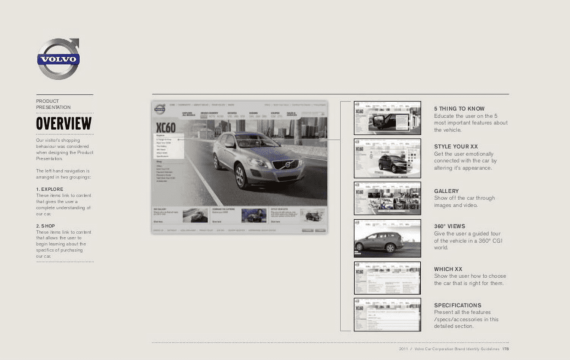
Task: Click the 2. SHOP sidebar heading
Action: click(x=45, y=226)
